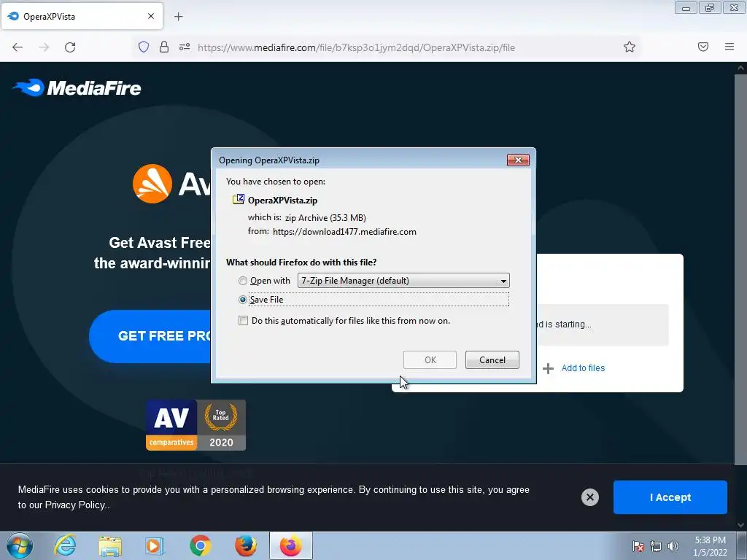
Task: Click the https://download1477.mediafire.com source text
Action: pos(344,232)
